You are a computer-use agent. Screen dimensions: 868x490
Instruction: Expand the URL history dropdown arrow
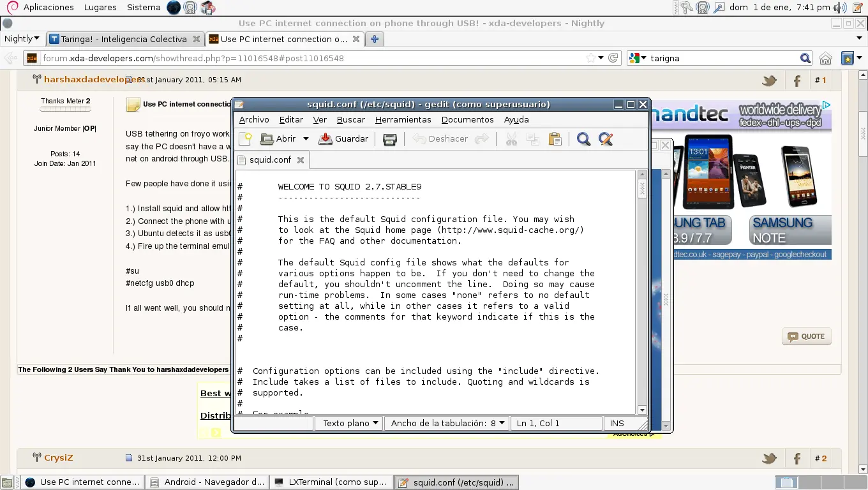pos(601,58)
